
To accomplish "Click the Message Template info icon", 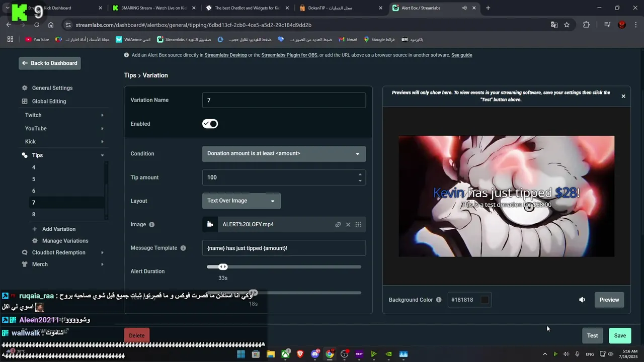I will 183,248.
